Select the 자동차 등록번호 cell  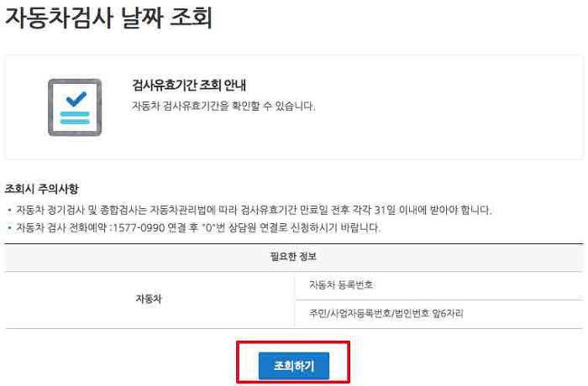439,285
